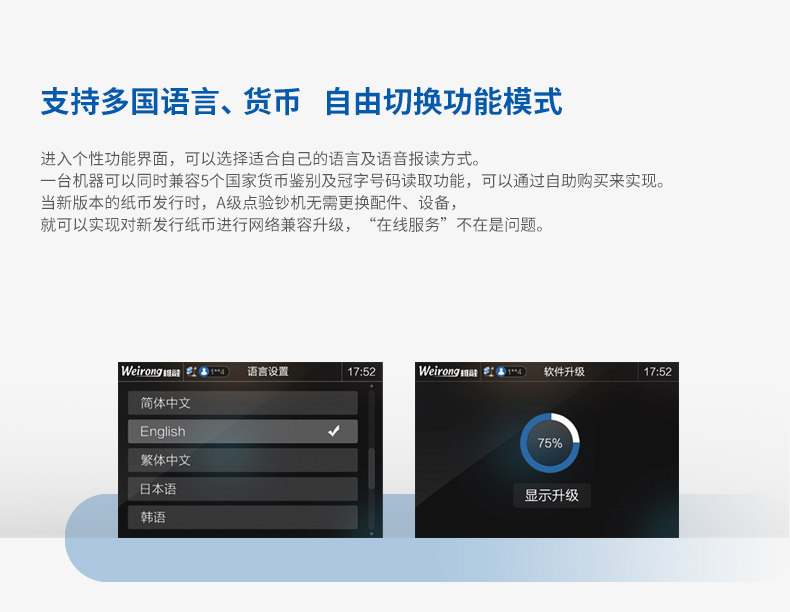The image size is (790, 612).
Task: Click the user avatar icon on language settings screen
Action: point(204,372)
